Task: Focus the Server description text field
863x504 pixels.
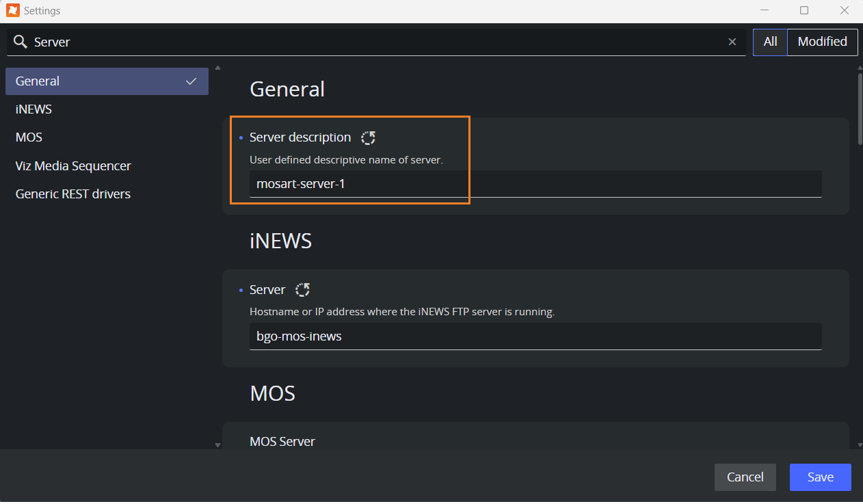Action: click(535, 184)
